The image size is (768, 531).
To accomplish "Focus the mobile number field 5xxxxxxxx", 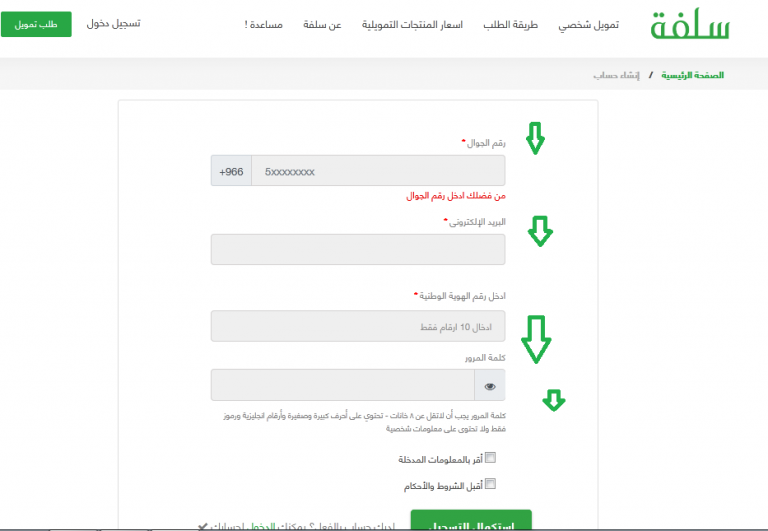I will [x=378, y=171].
